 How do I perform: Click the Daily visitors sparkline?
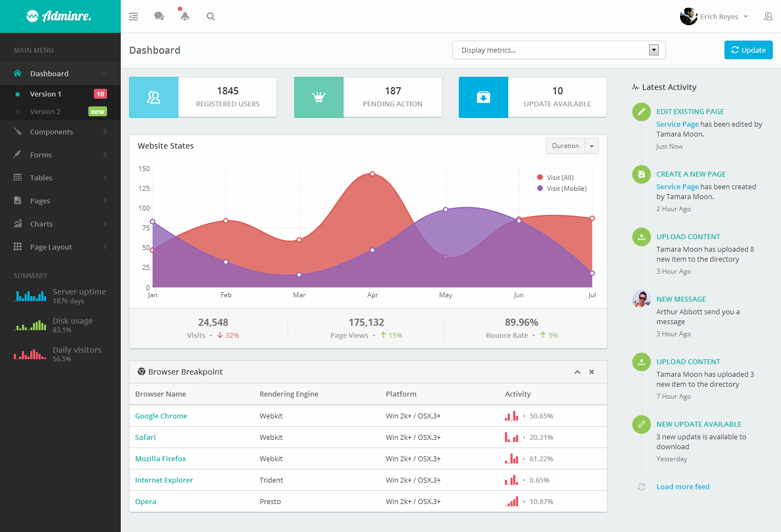click(x=30, y=354)
